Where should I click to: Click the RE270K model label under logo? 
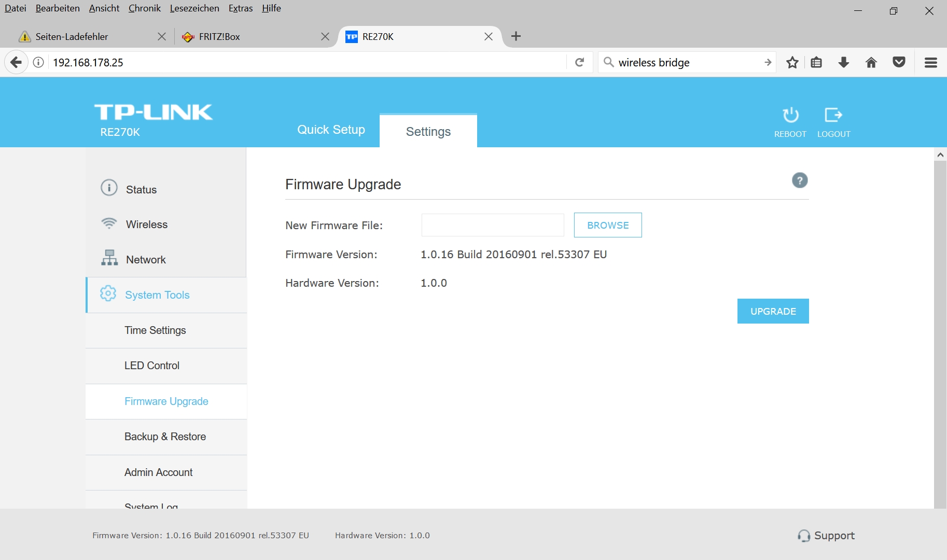pos(120,132)
